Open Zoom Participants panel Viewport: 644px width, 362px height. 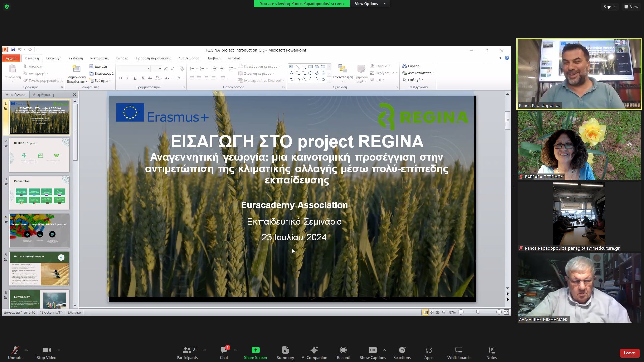[x=187, y=353]
